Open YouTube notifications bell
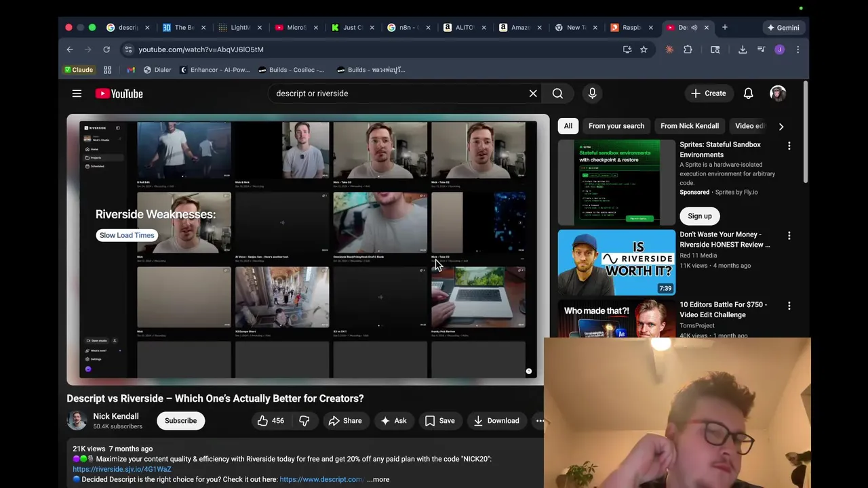The image size is (868, 488). pos(748,94)
